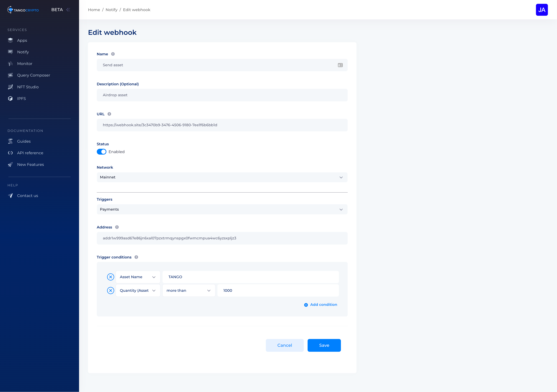Click contact card icon in Name field
The image size is (557, 392).
pos(340,65)
